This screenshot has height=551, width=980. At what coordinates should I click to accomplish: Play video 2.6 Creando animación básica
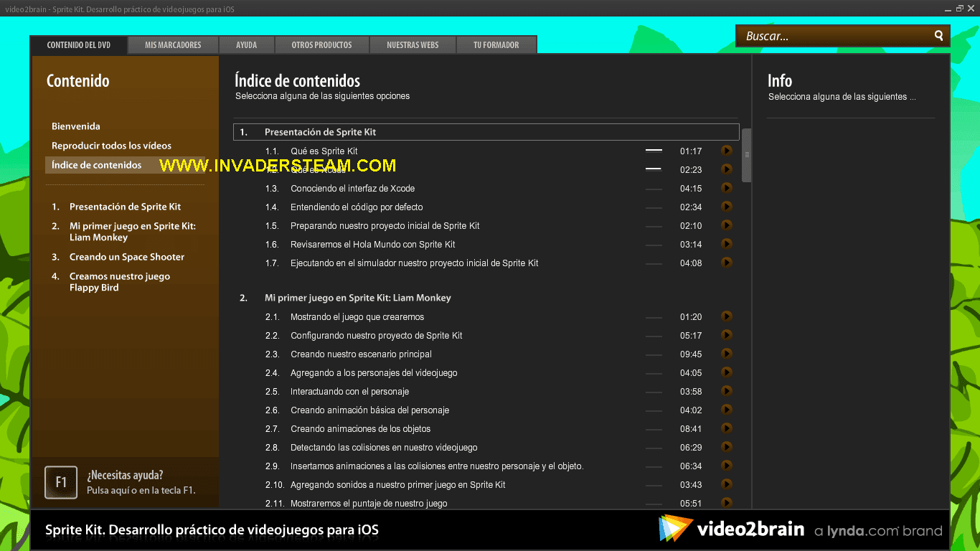coord(727,410)
